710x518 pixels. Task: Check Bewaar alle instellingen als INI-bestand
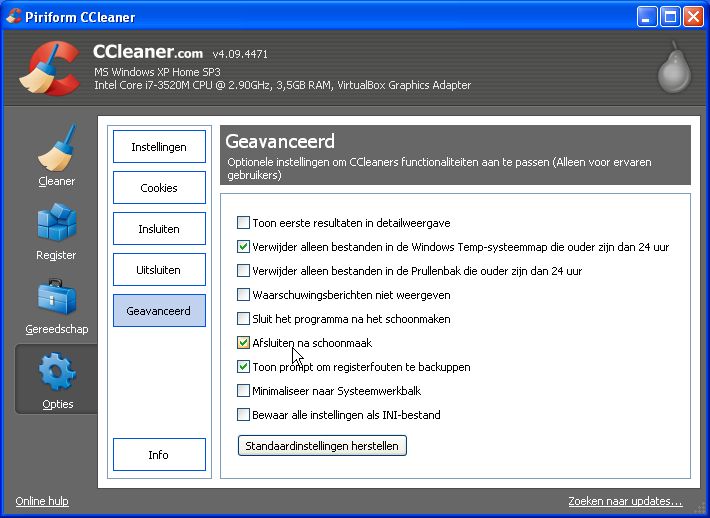coord(243,414)
